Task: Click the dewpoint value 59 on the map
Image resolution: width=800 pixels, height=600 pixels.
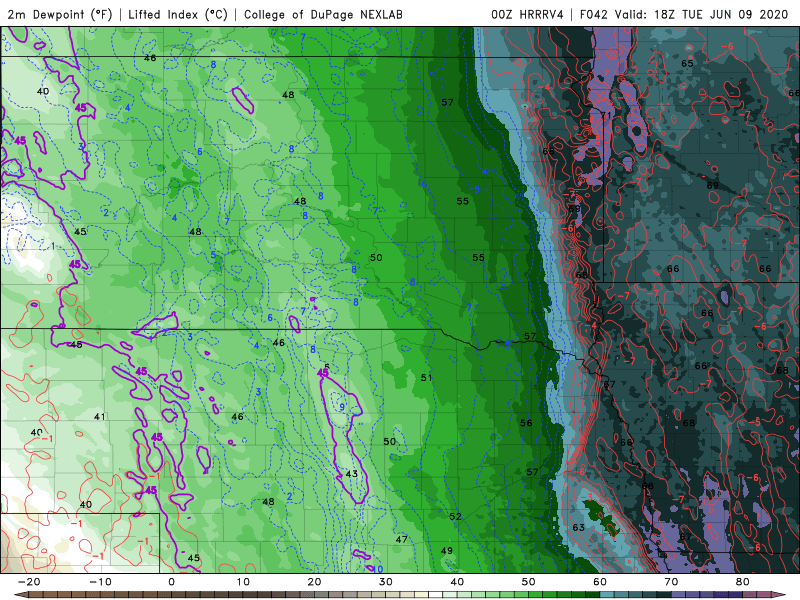Action: (x=574, y=209)
